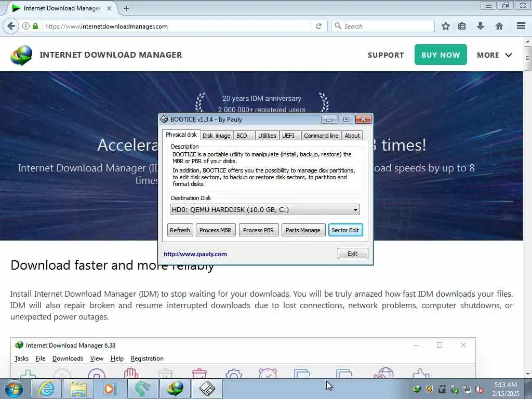The image size is (532, 399).
Task: Click the Process PBR button
Action: pos(259,230)
